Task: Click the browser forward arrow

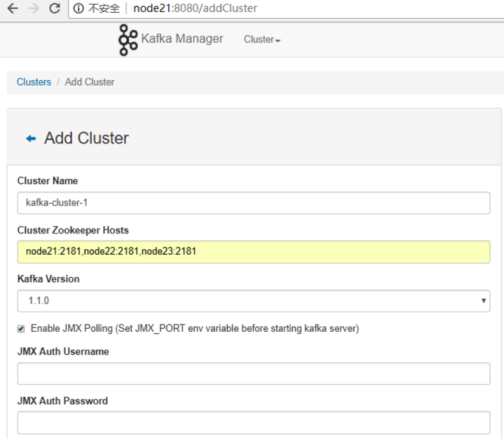Action: point(33,9)
